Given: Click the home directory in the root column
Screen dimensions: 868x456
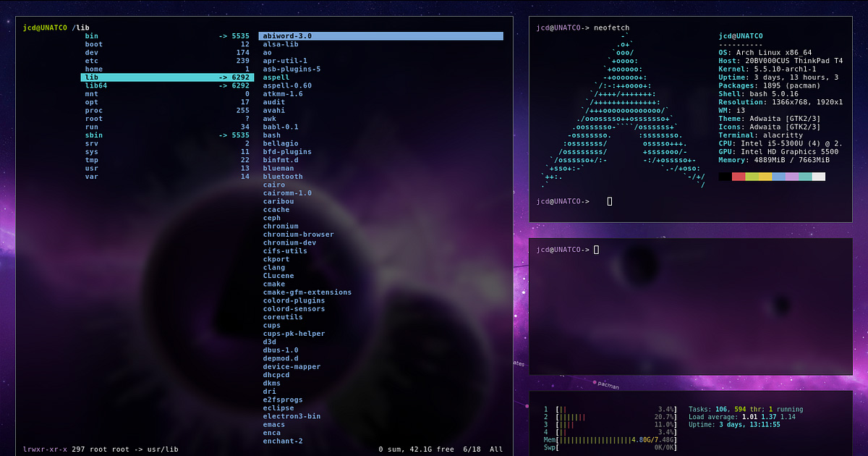Looking at the screenshot, I should [167, 69].
